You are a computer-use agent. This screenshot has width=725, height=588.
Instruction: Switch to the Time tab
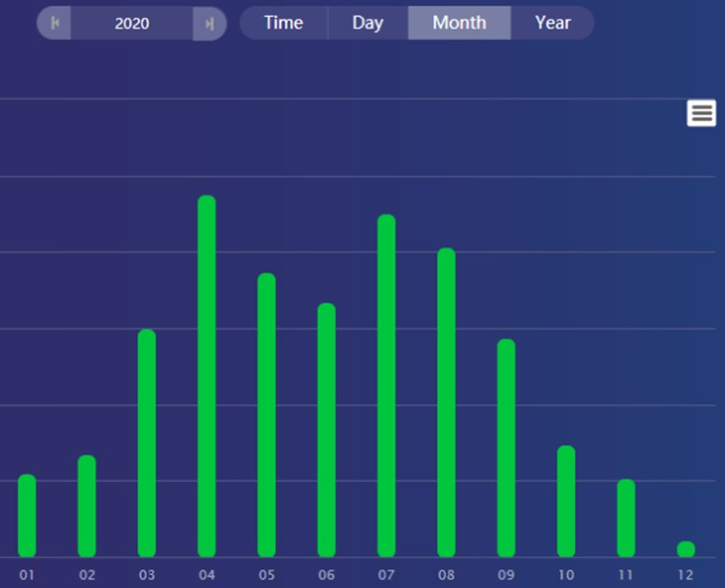pyautogui.click(x=284, y=23)
